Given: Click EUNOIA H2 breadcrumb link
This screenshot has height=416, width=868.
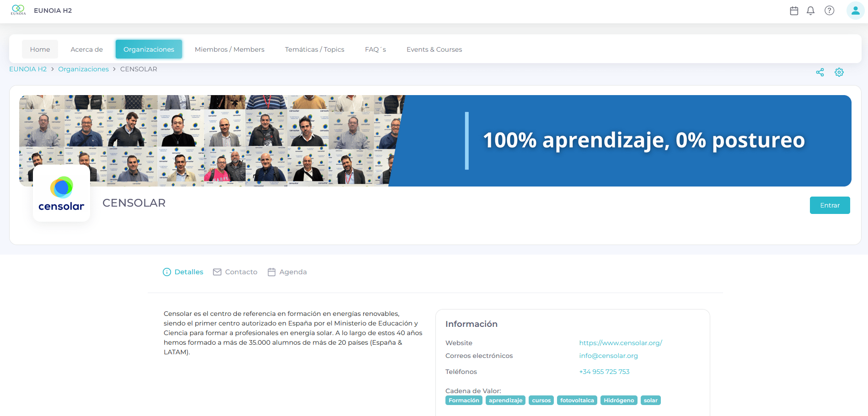Looking at the screenshot, I should (28, 69).
